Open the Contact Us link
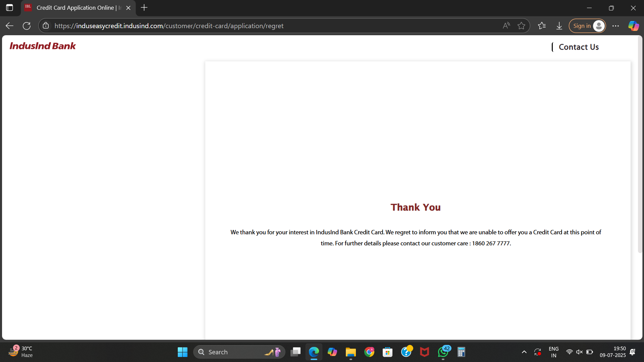This screenshot has height=362, width=644. (579, 47)
